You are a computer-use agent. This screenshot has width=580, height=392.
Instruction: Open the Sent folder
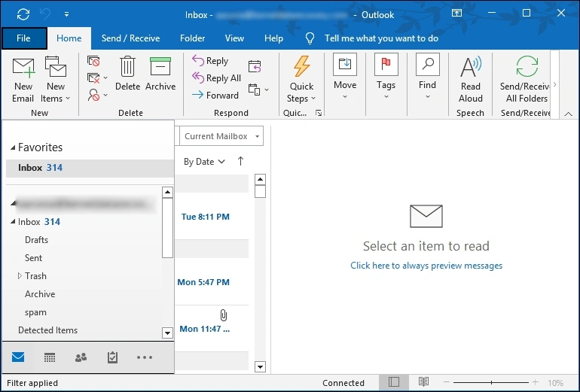point(33,258)
